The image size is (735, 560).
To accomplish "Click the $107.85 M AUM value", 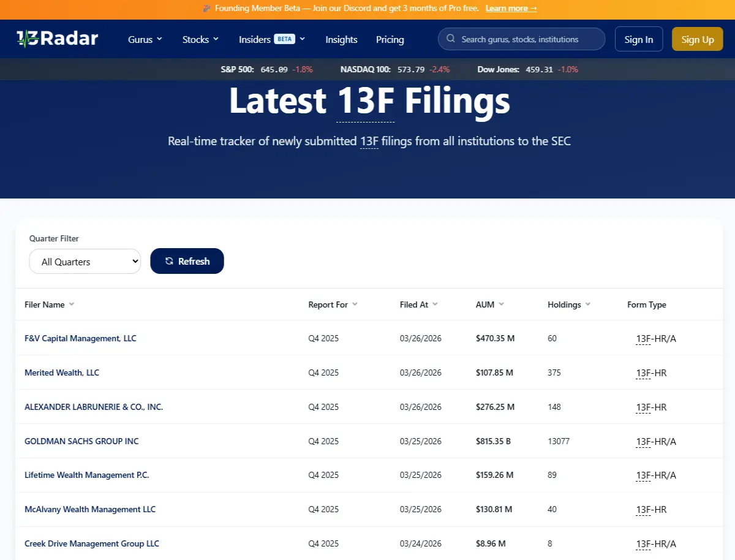I will pos(494,373).
